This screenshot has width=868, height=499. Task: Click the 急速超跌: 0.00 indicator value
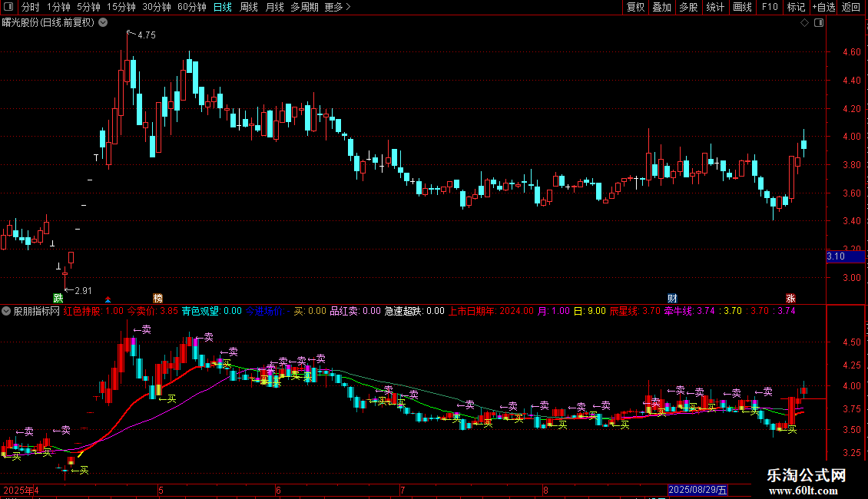415,311
